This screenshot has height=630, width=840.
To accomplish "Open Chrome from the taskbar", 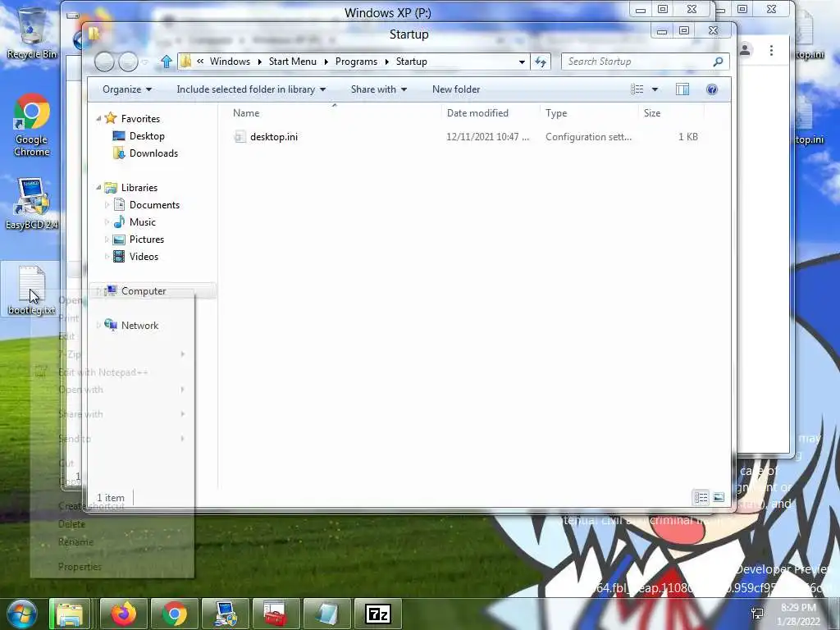I will (175, 614).
